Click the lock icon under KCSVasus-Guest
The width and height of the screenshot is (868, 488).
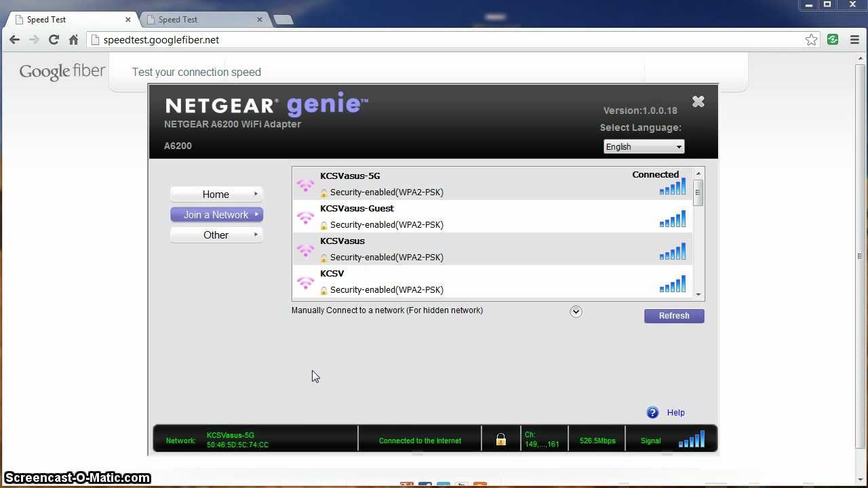click(324, 225)
